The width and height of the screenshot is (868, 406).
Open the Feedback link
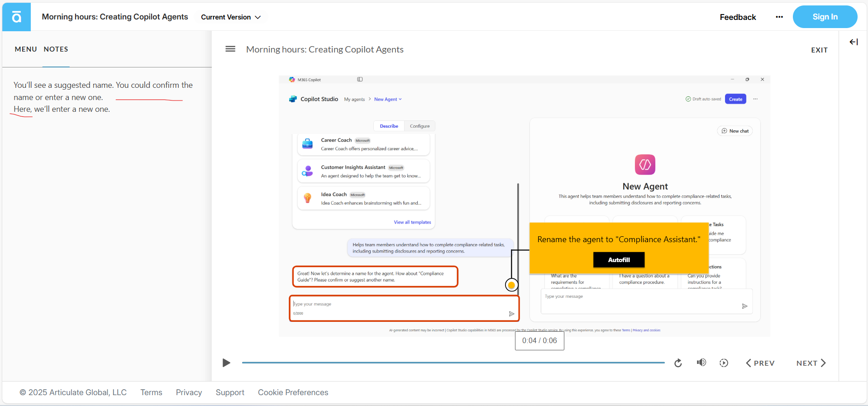(x=738, y=17)
